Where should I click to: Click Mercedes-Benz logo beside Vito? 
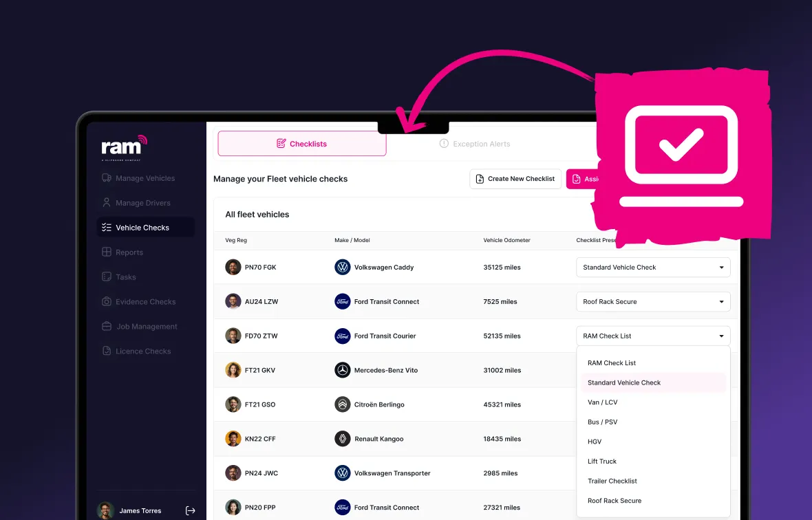[342, 370]
